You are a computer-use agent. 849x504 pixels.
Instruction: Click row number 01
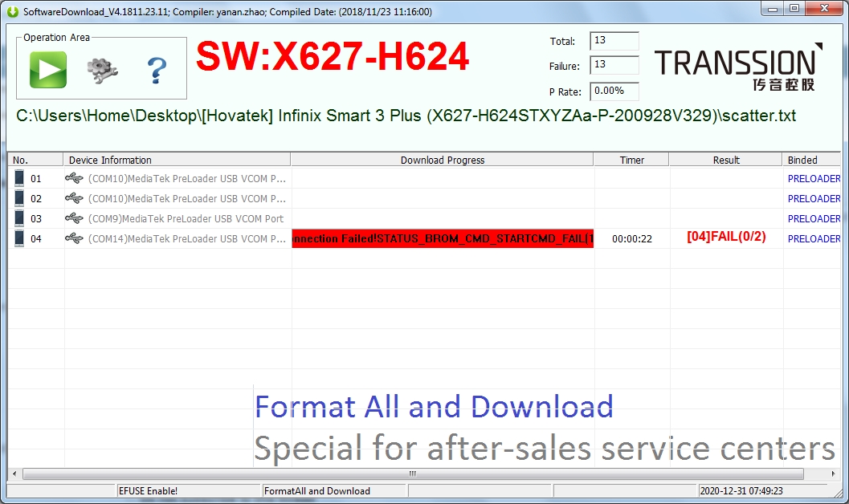tap(35, 178)
